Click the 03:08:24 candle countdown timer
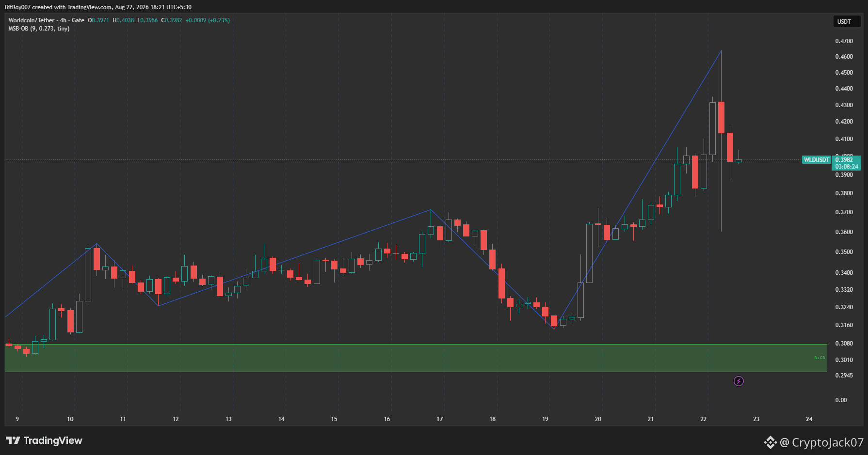The height and width of the screenshot is (455, 868). point(847,167)
